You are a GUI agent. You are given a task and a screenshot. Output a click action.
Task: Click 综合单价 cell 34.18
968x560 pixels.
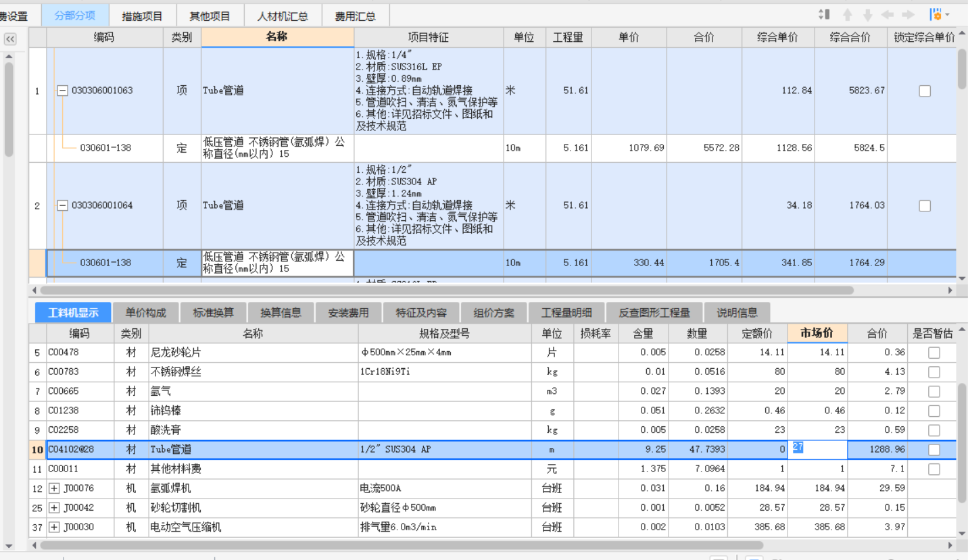tap(778, 205)
